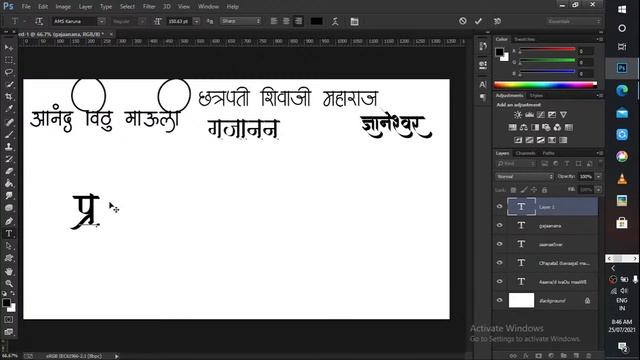Switch to the Styles tab
The height and width of the screenshot is (360, 640).
[536, 96]
